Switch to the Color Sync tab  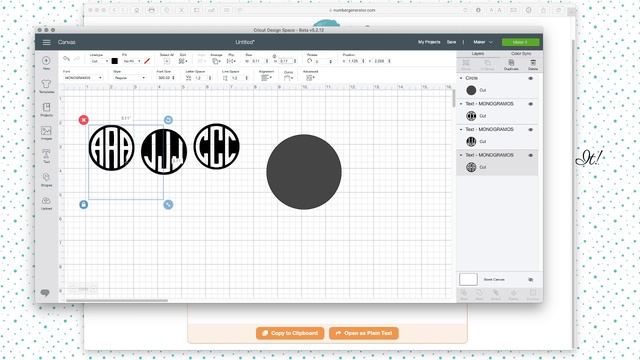[521, 53]
